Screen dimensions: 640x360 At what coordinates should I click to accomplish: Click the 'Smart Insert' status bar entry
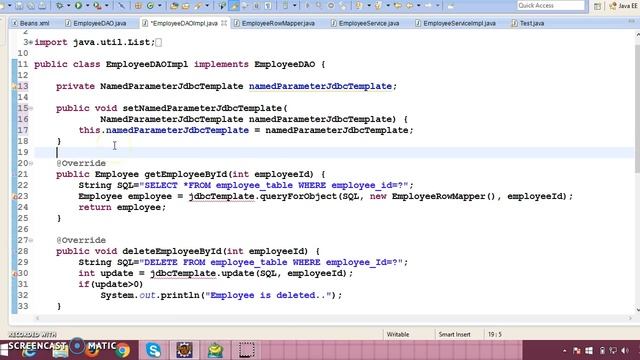(454, 334)
